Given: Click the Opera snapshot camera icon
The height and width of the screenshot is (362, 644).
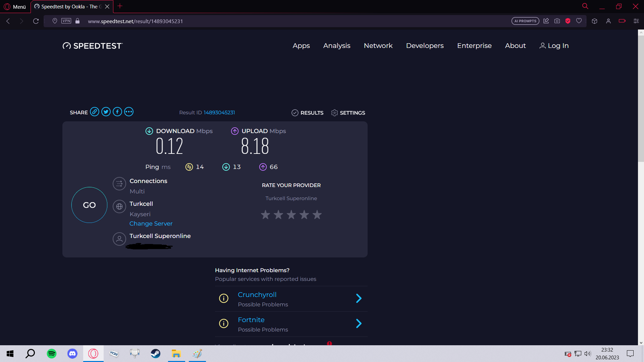Looking at the screenshot, I should (x=557, y=21).
